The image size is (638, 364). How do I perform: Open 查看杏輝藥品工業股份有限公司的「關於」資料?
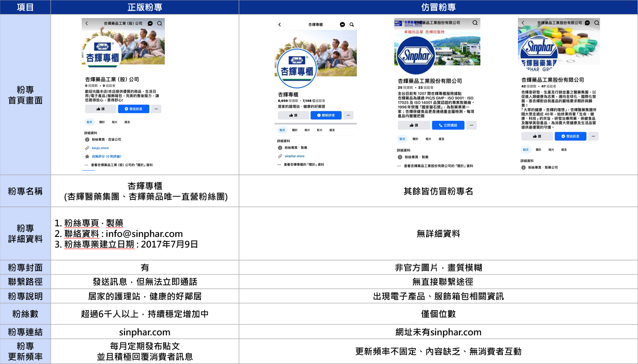439,166
